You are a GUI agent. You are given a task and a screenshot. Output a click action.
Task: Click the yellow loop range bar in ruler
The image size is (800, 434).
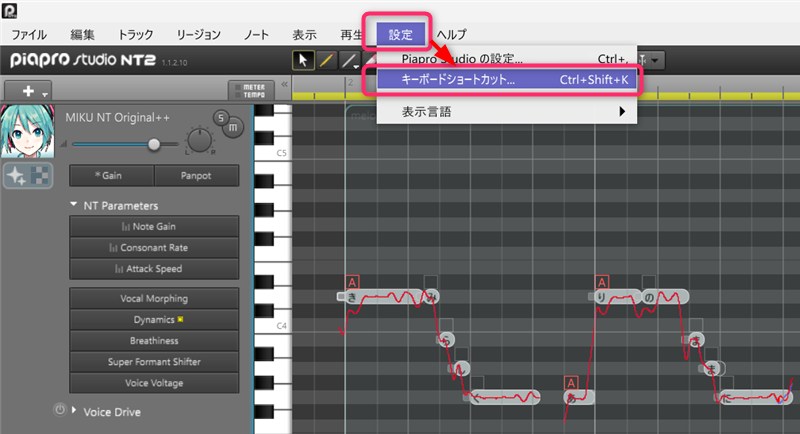tap(546, 96)
